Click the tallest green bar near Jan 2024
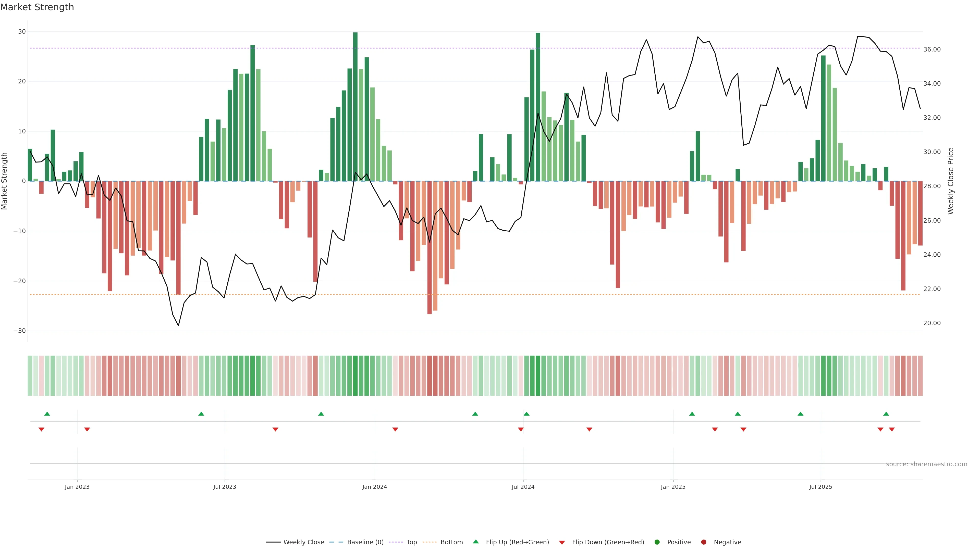 [355, 106]
